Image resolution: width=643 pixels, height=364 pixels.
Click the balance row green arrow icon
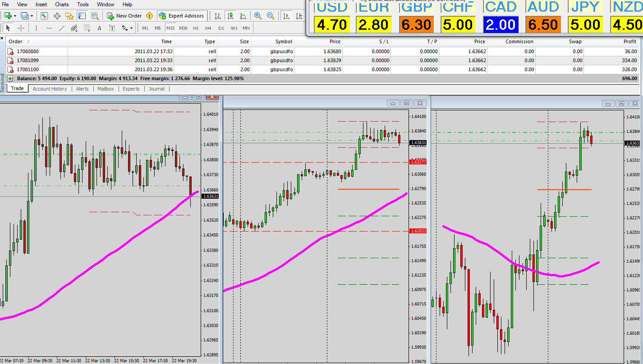point(10,78)
